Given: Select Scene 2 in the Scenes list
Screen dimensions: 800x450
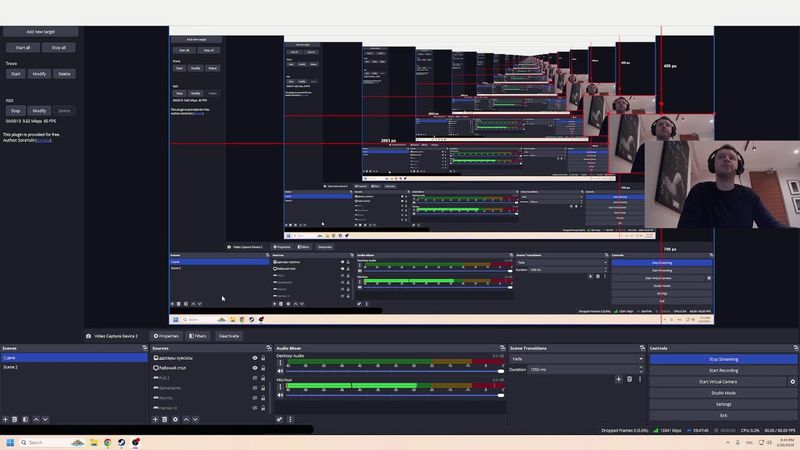Looking at the screenshot, I should click(10, 367).
